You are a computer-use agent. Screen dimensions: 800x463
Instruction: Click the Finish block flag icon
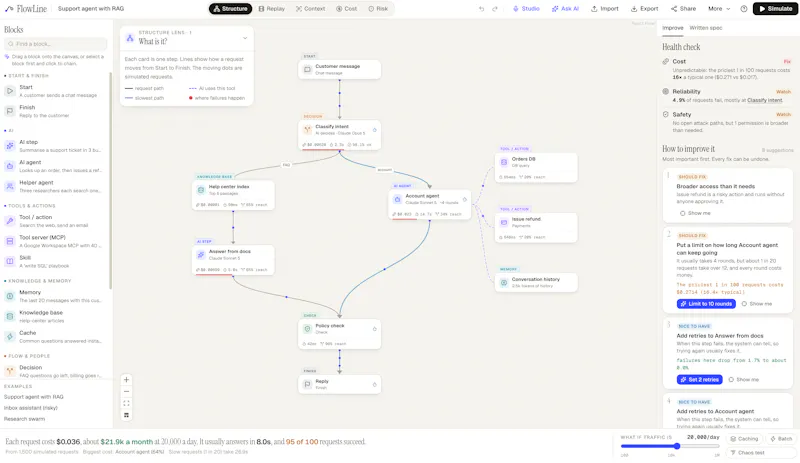coord(10,111)
